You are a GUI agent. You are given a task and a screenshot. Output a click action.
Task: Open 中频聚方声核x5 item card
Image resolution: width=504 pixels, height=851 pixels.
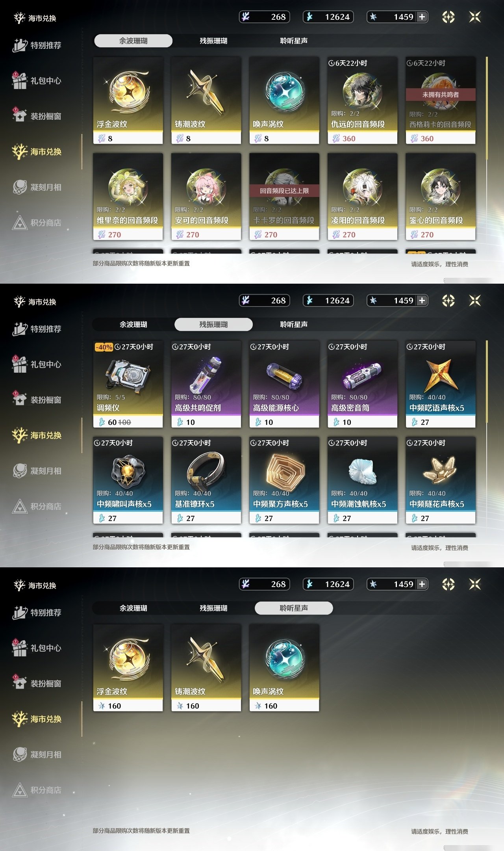(284, 480)
